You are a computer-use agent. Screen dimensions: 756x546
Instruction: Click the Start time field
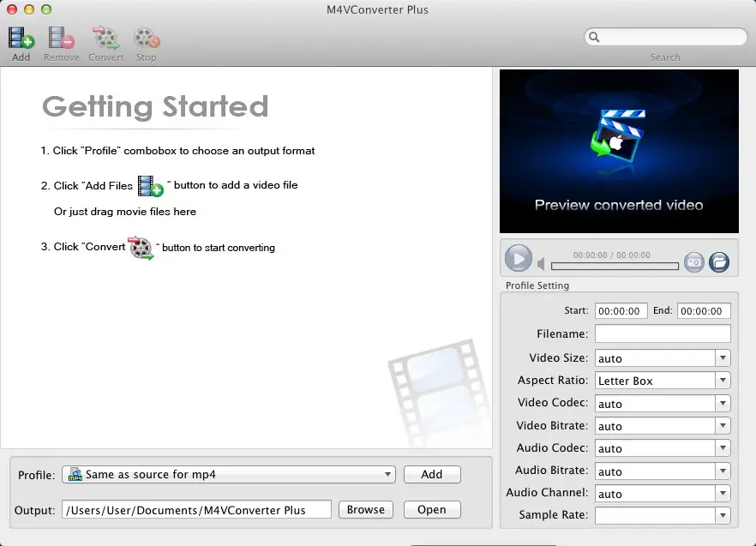tap(621, 311)
